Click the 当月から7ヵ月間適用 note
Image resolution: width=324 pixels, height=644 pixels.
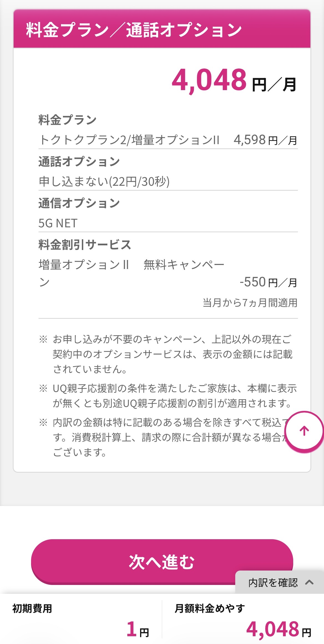250,302
